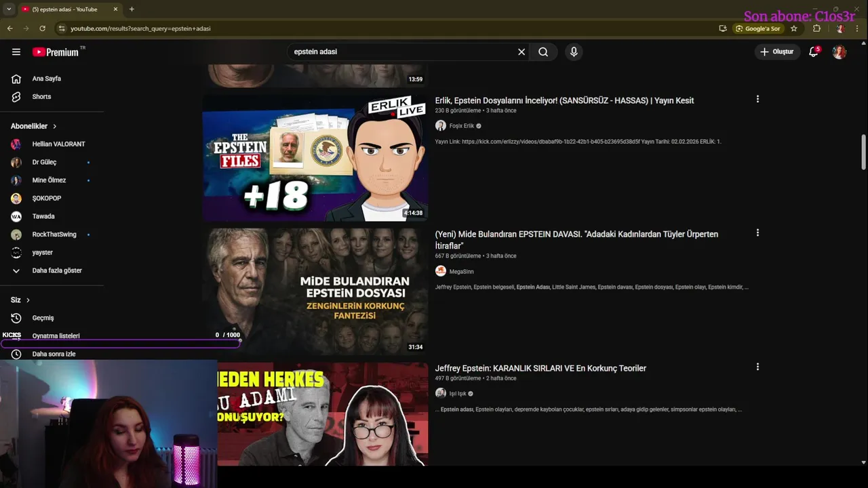Image resolution: width=868 pixels, height=488 pixels.
Task: Click the magnifier search button
Action: click(x=543, y=52)
